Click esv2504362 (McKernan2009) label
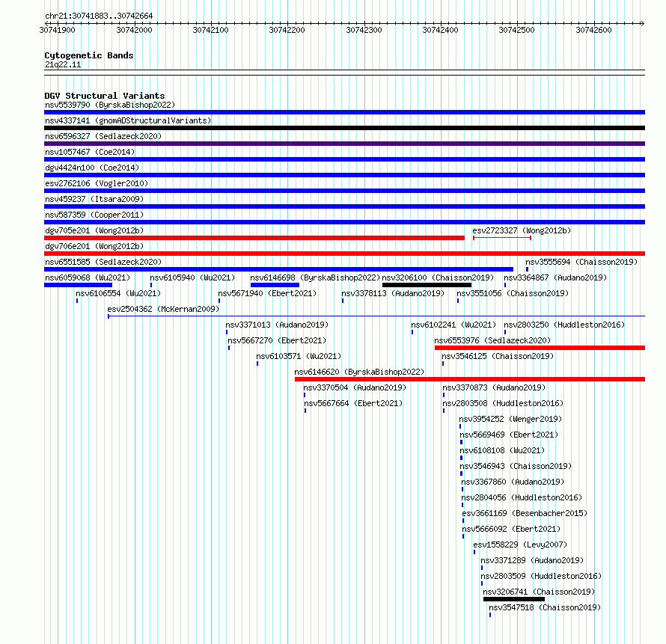The width and height of the screenshot is (666, 644). (163, 309)
